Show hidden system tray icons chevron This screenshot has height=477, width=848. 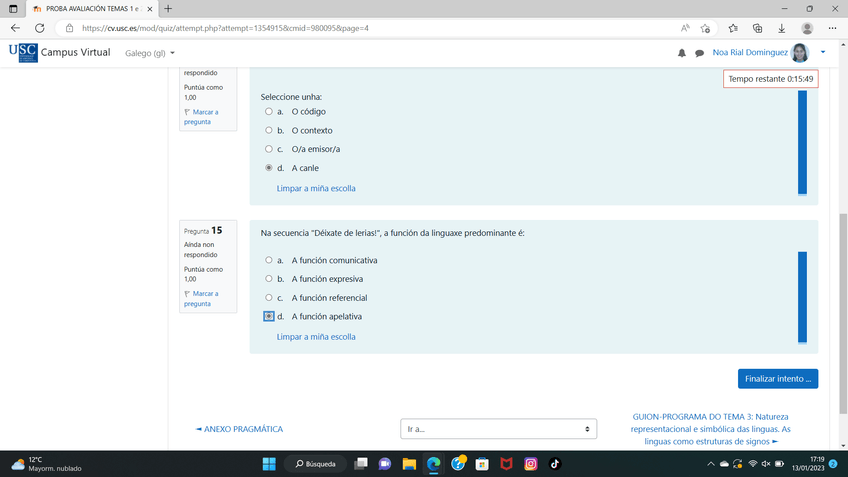pyautogui.click(x=711, y=464)
